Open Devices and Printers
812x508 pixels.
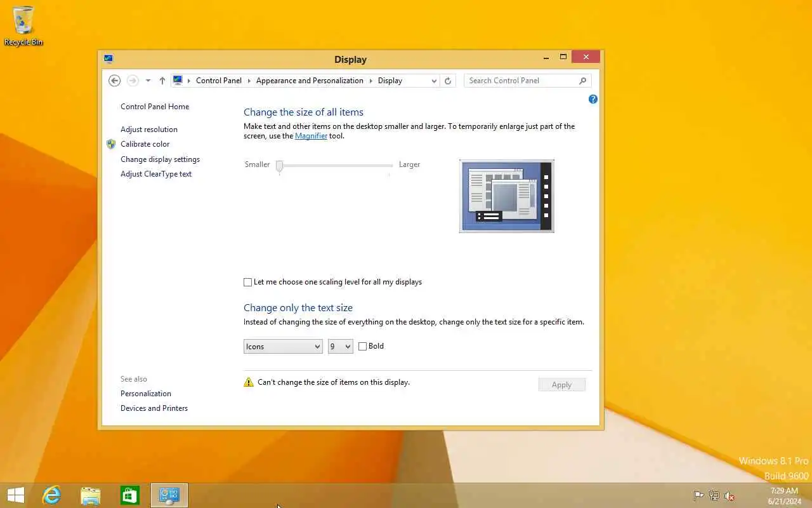tap(154, 408)
